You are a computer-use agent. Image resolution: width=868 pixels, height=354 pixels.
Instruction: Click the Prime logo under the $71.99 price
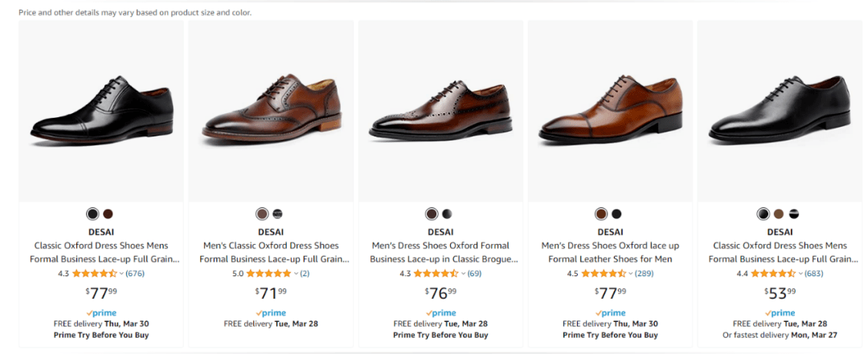[x=271, y=313]
